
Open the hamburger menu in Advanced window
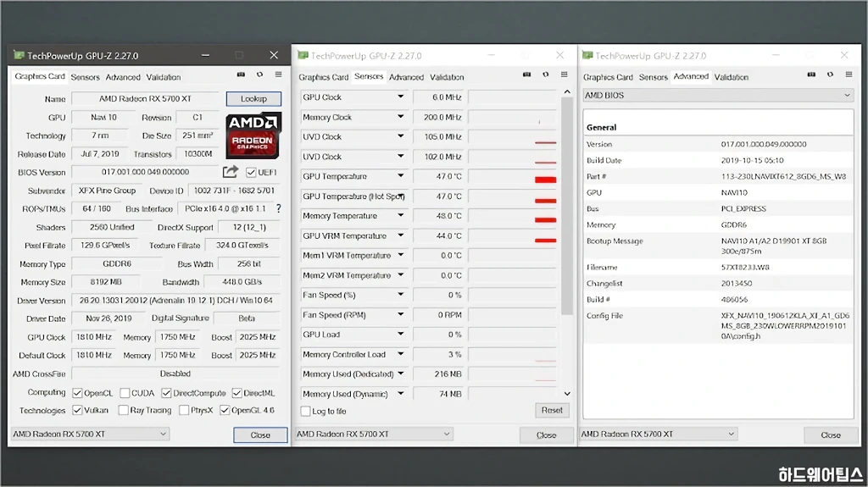pyautogui.click(x=849, y=75)
